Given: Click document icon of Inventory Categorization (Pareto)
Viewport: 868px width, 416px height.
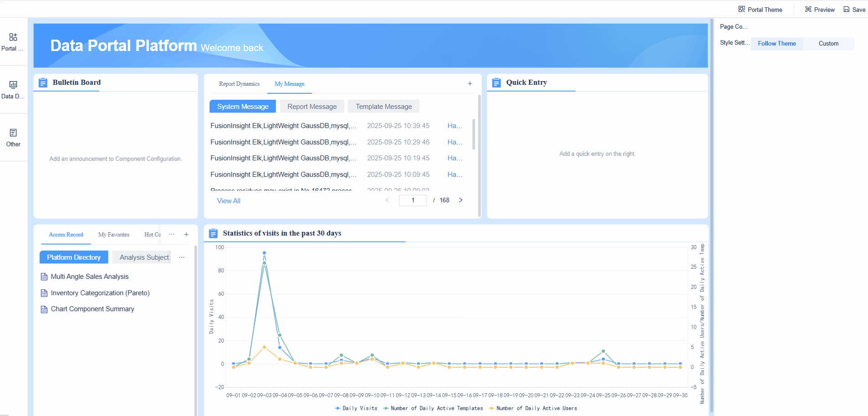Looking at the screenshot, I should (44, 293).
